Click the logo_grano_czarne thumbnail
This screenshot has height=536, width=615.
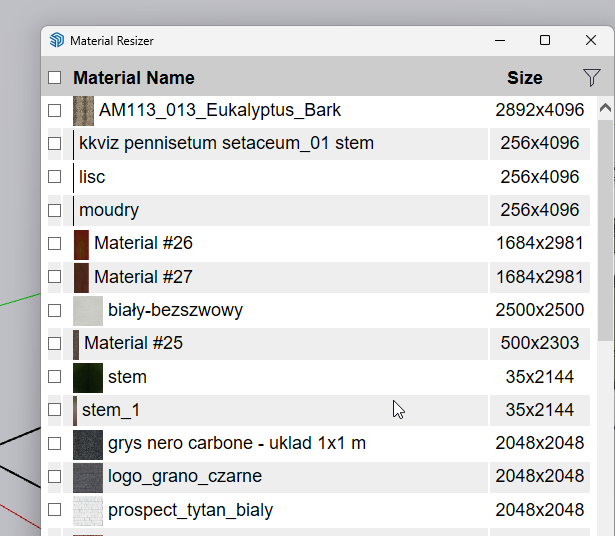[x=88, y=478]
